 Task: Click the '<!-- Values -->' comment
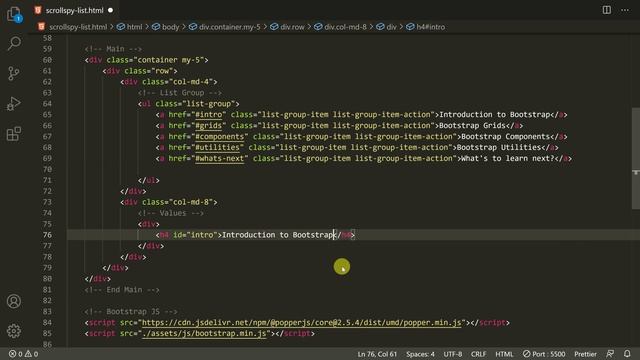coord(171,213)
